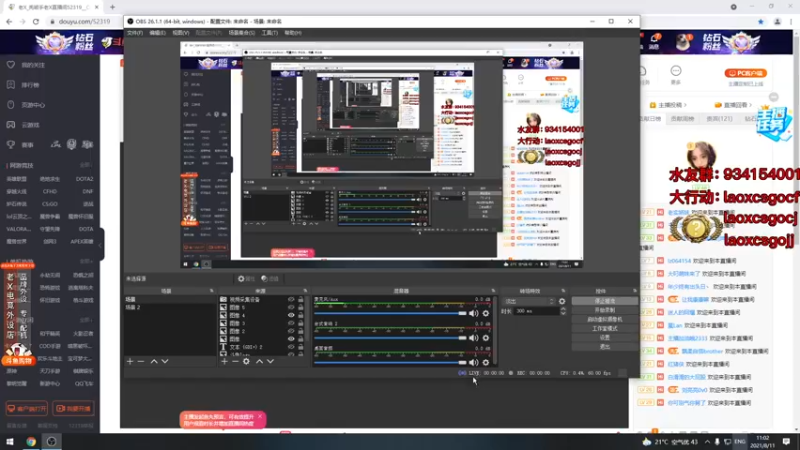Toggle lock on 图像 2 source
This screenshot has width=800, height=450.
tap(301, 331)
